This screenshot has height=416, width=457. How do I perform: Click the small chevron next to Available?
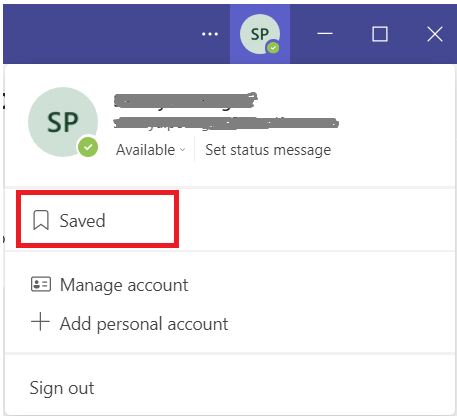[182, 150]
